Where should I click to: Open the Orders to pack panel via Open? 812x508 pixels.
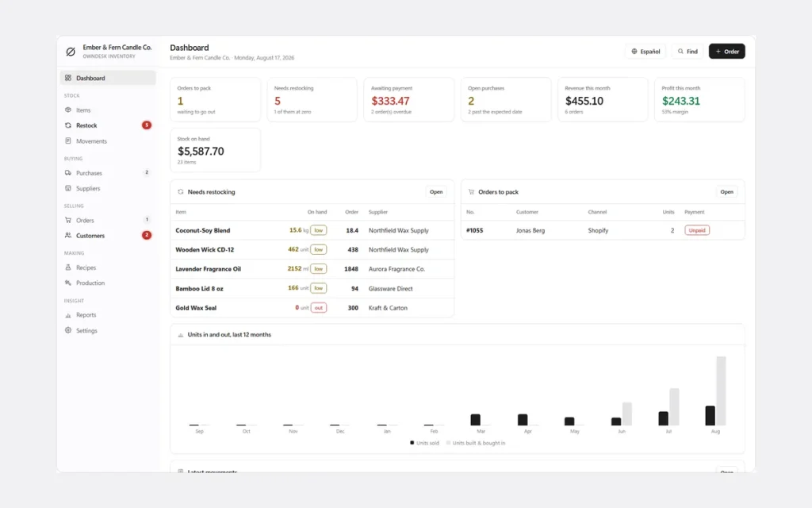click(x=726, y=192)
